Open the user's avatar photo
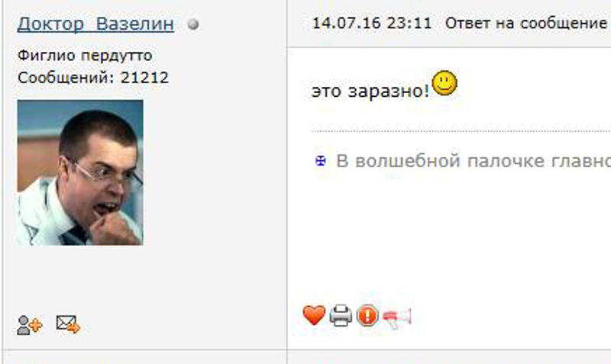611x364 pixels. (x=80, y=172)
